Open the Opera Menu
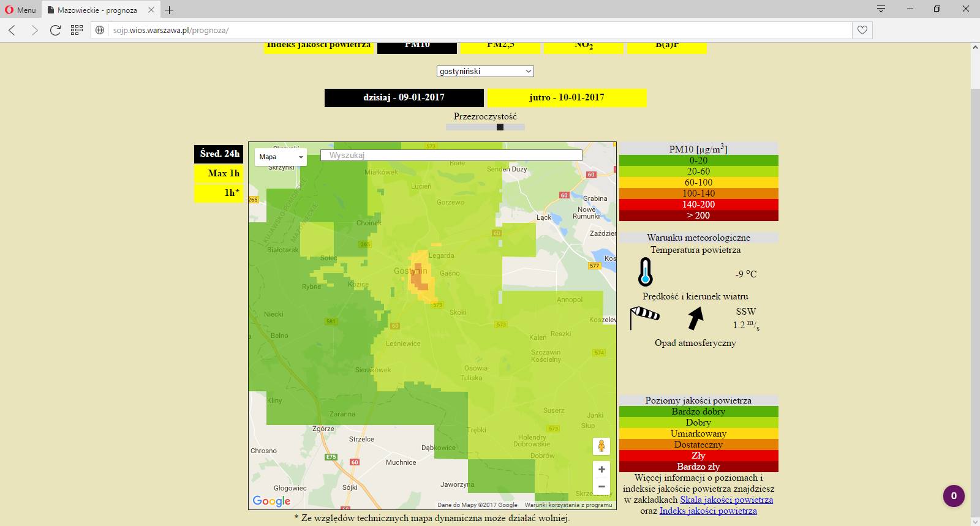This screenshot has height=526, width=980. 20,10
